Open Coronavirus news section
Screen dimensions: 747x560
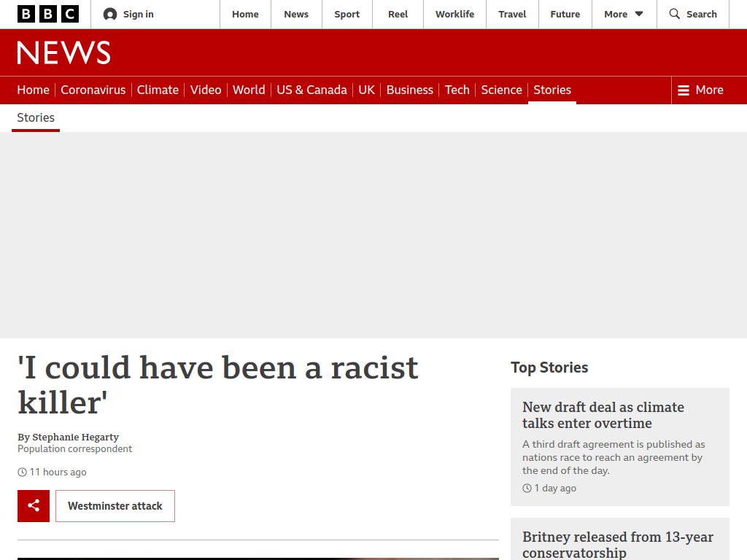[x=93, y=90]
